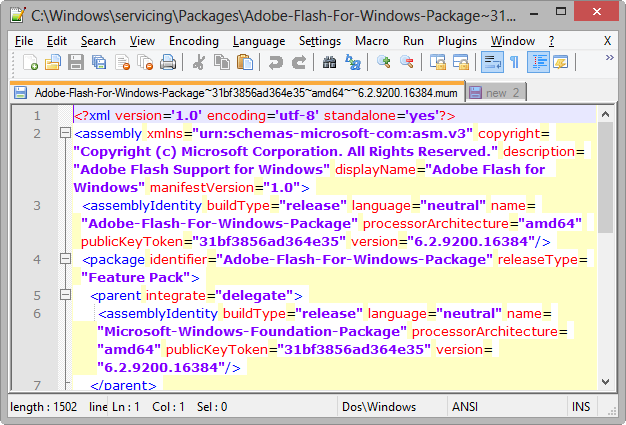
Task: Click the Notepad++ title bar icon
Action: [x=18, y=15]
